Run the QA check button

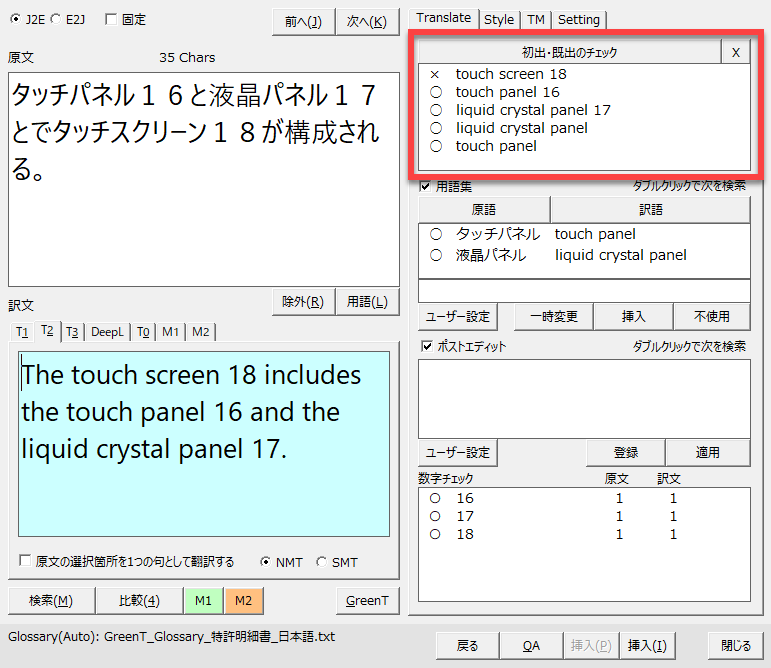pyautogui.click(x=531, y=646)
